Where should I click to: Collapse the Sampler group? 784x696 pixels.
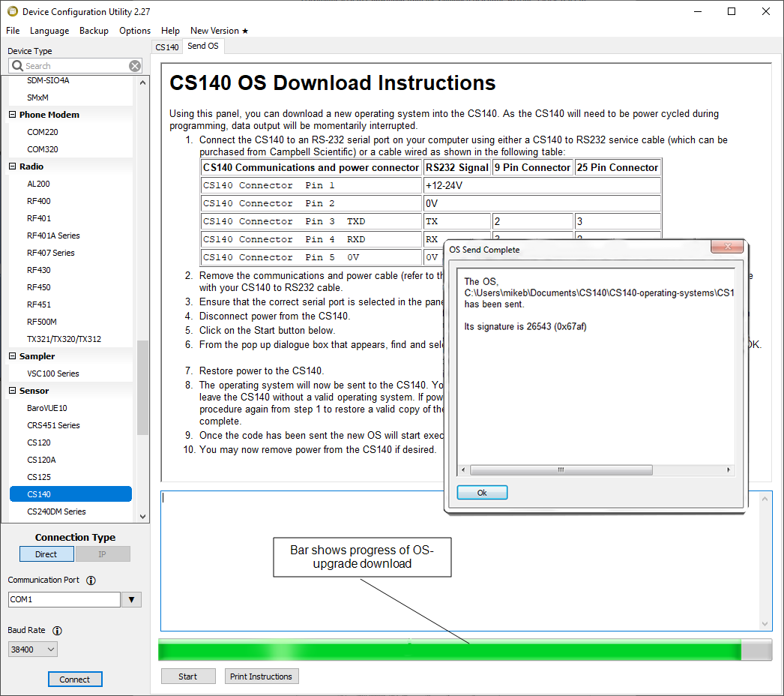click(13, 356)
